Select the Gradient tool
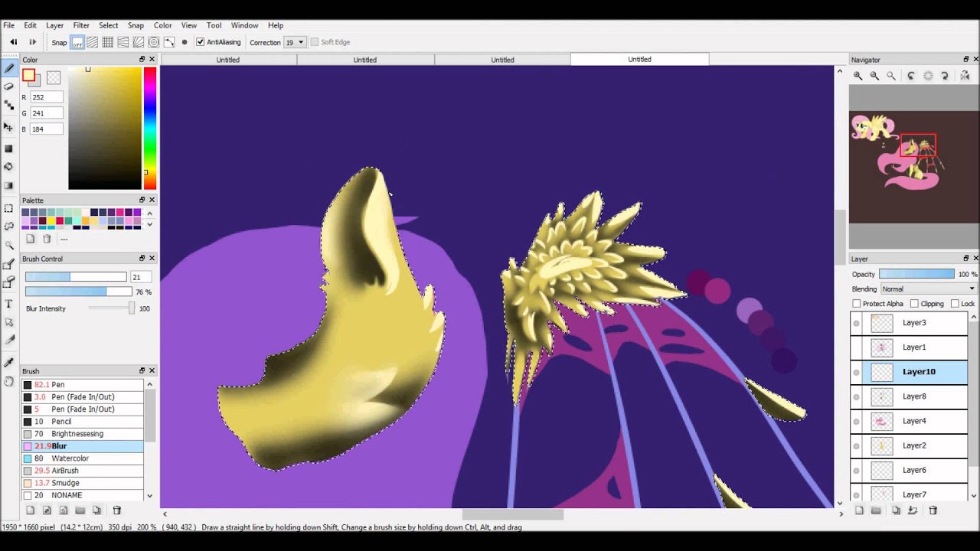980x551 pixels. tap(9, 185)
